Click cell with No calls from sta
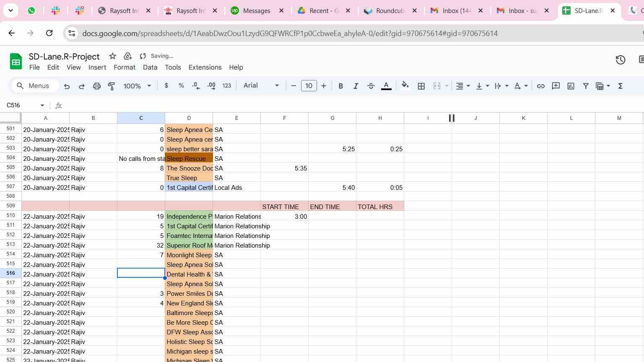 point(141,159)
